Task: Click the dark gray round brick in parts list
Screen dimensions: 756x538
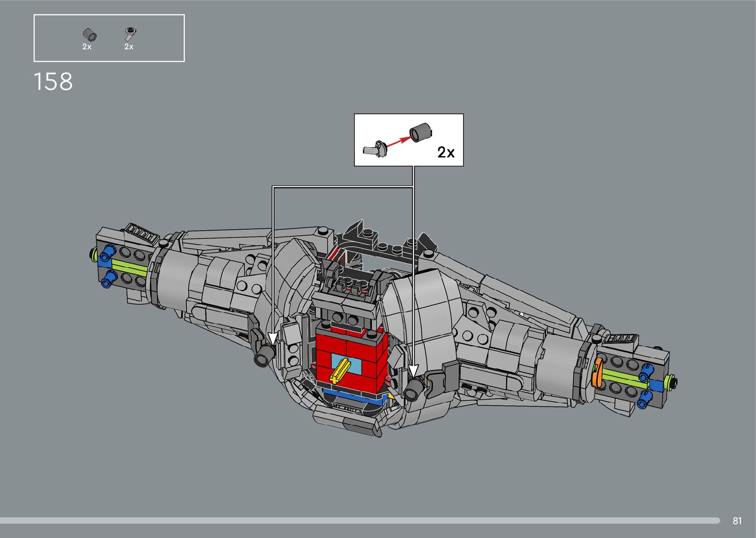Action: click(89, 35)
